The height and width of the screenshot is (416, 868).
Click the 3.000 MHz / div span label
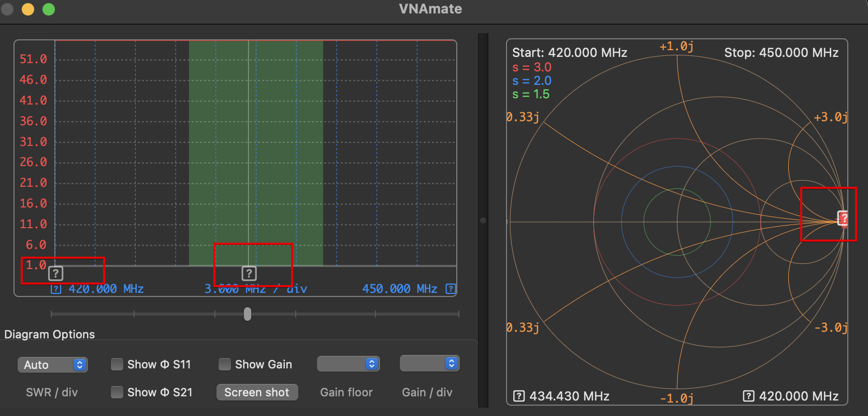pyautogui.click(x=255, y=289)
